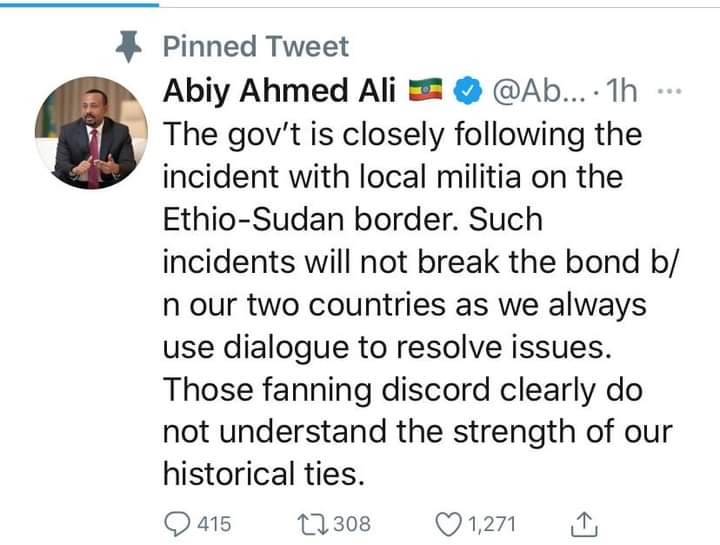
Task: Open Abiy Ahmed Ali's profile photo
Action: tap(85, 133)
